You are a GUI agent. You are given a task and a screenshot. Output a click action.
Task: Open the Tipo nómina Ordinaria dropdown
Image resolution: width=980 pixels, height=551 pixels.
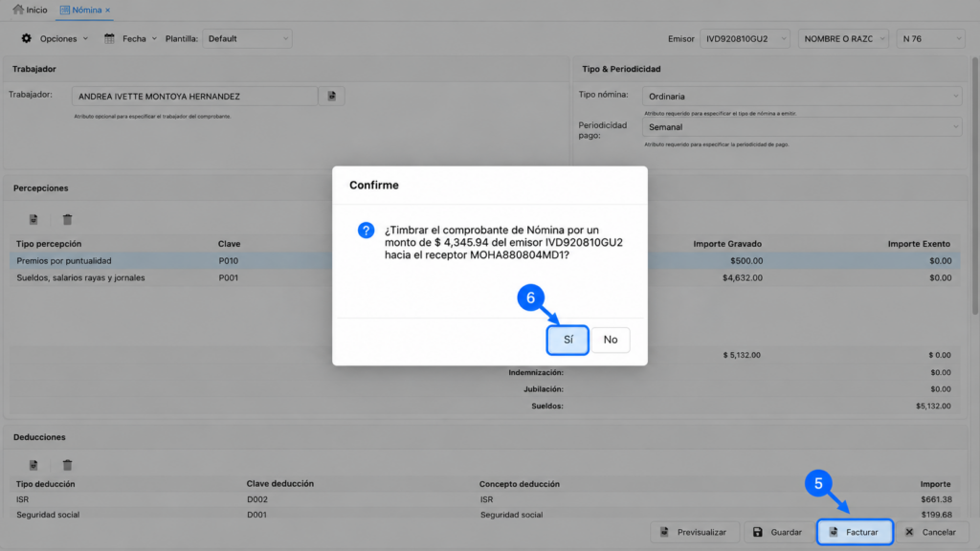(x=802, y=97)
